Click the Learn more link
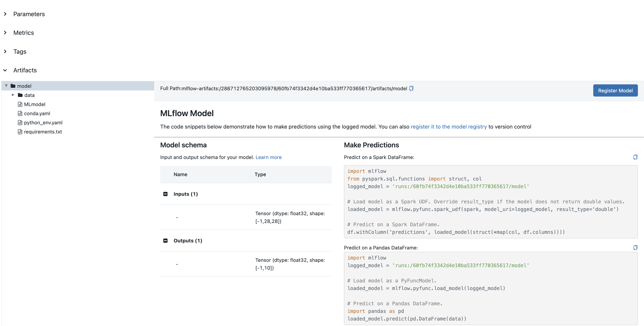The image size is (644, 326). click(269, 157)
